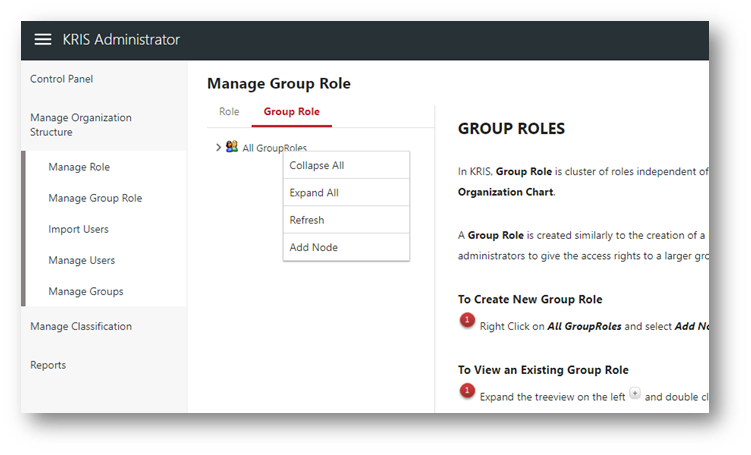Image resolution: width=751 pixels, height=455 pixels.
Task: Click the All GroupRoles people icon
Action: pos(232,147)
